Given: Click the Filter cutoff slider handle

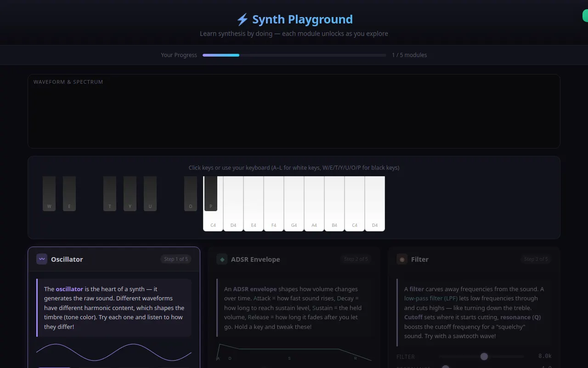Looking at the screenshot, I should coord(484,356).
